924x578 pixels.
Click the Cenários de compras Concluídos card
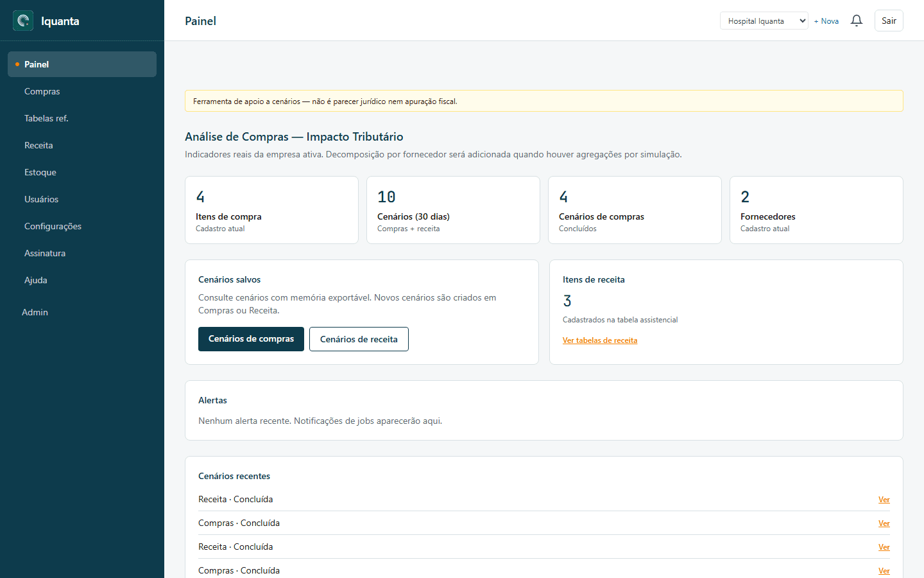635,210
